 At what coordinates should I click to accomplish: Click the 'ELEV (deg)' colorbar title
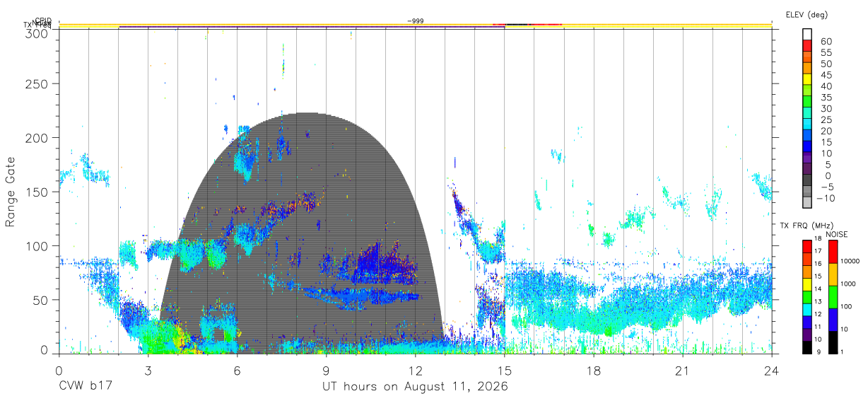click(x=807, y=14)
